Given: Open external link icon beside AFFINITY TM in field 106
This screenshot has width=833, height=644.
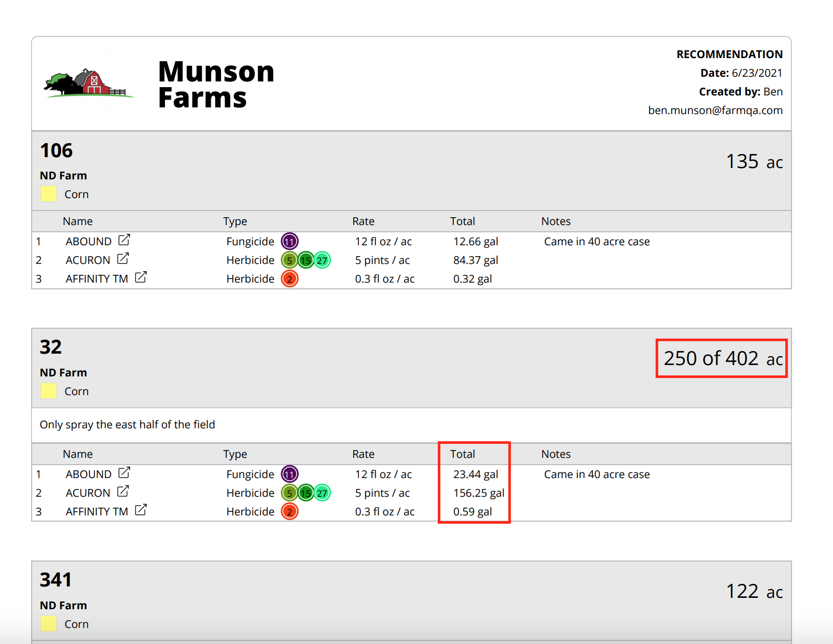Looking at the screenshot, I should pos(141,277).
